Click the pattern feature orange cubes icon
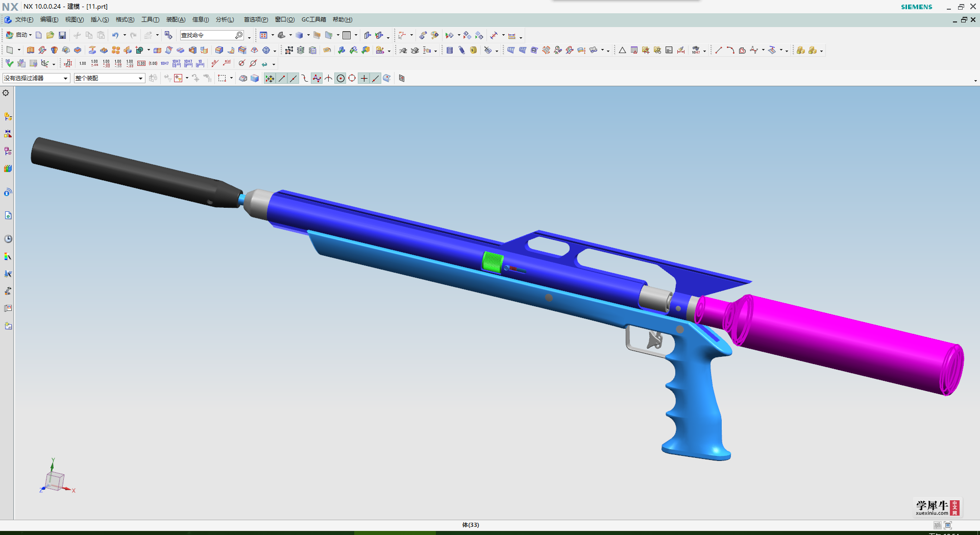The width and height of the screenshot is (980, 535). (116, 50)
